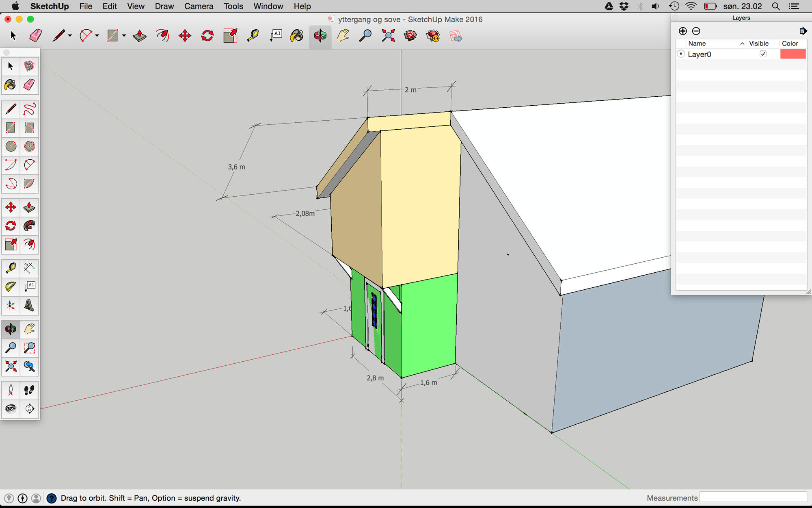Expand the pencil Line tool dropdown arrow
Viewport: 812px width, 508px height.
(x=70, y=36)
